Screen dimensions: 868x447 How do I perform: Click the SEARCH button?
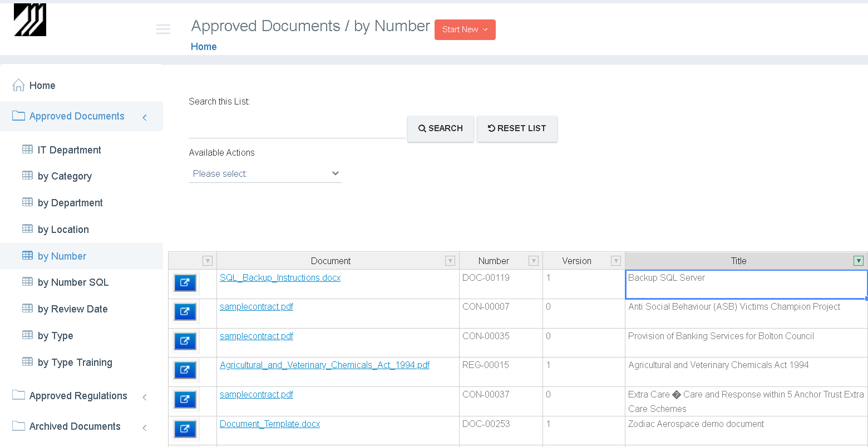click(x=441, y=128)
